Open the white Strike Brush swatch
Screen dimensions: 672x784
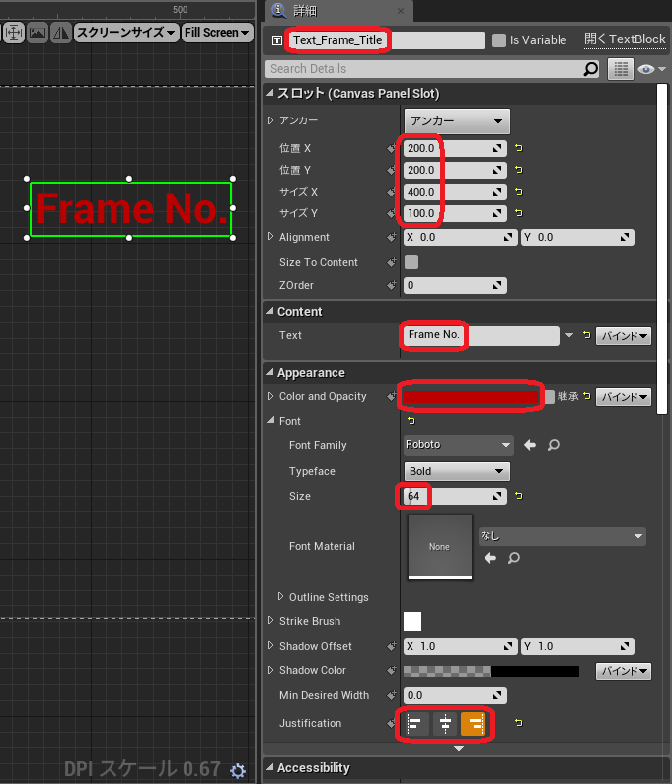(x=412, y=621)
